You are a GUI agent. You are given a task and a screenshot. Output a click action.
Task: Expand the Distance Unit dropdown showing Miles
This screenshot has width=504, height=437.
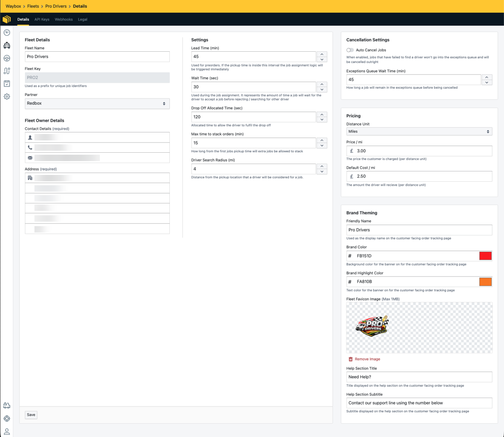(x=419, y=131)
